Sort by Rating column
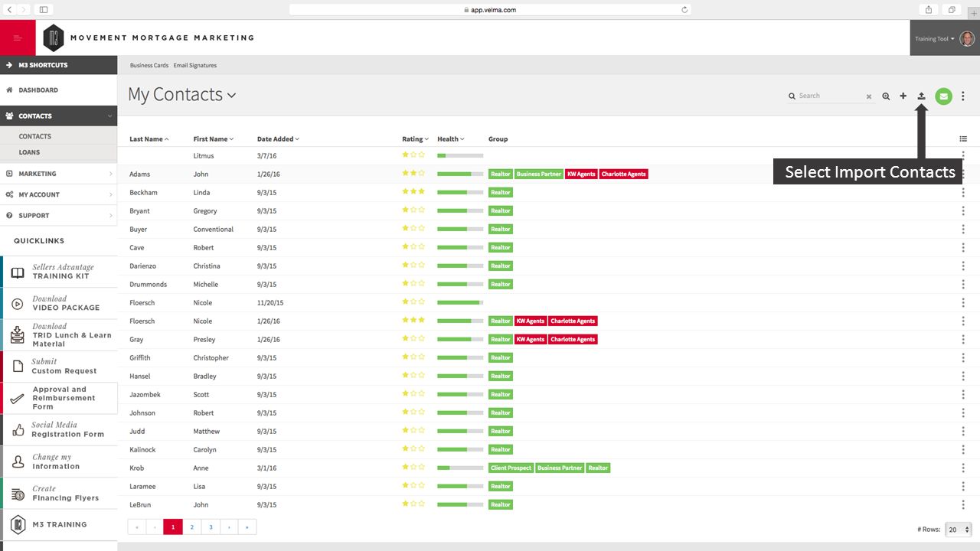980x551 pixels. pyautogui.click(x=415, y=139)
